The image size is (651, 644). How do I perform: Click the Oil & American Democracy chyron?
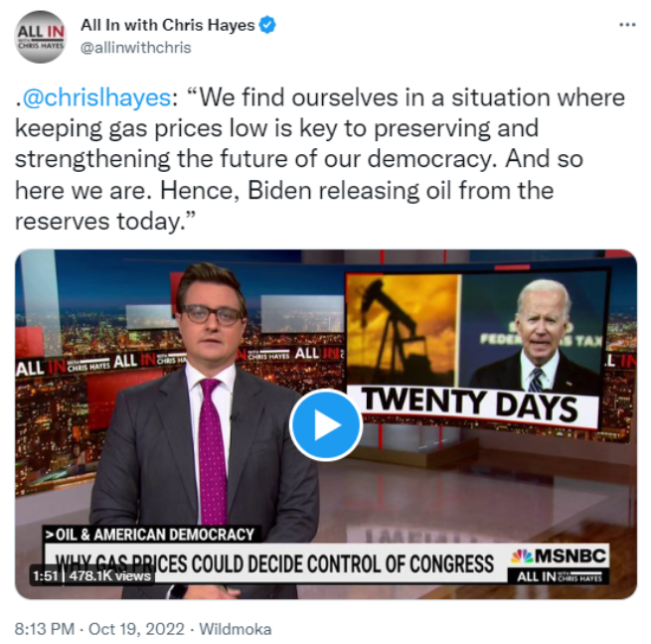pyautogui.click(x=150, y=535)
